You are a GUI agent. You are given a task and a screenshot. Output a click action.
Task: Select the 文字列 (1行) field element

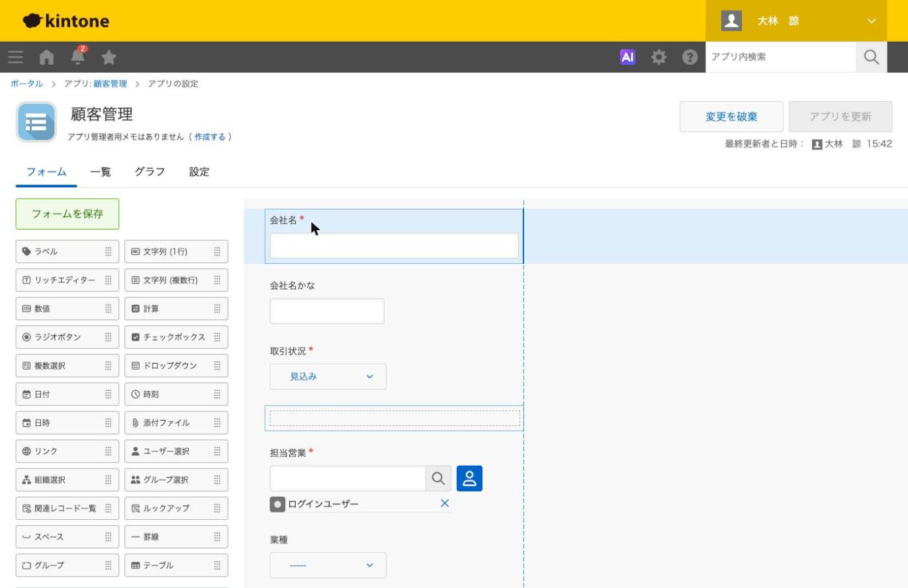tap(176, 251)
